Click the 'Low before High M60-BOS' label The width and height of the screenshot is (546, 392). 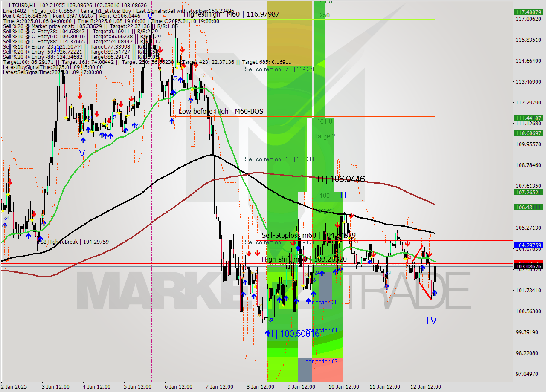pos(221,111)
